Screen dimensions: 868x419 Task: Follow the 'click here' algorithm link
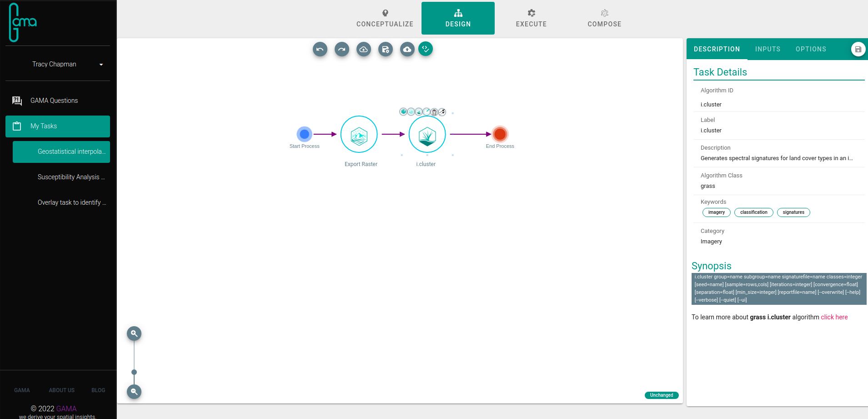[834, 317]
